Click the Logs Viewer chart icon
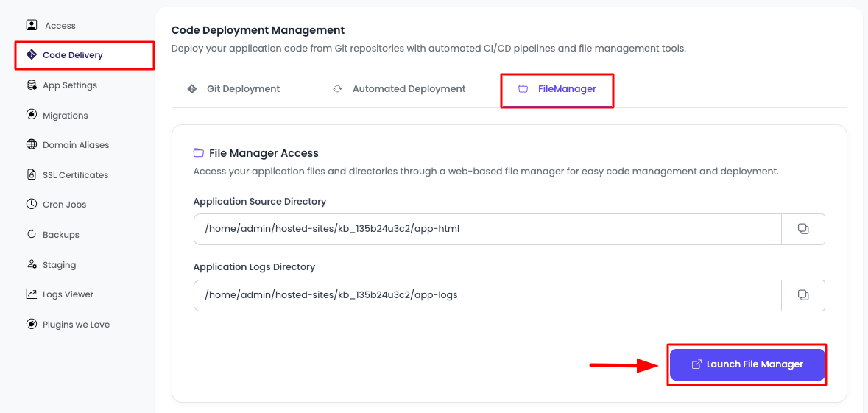The height and width of the screenshot is (413, 868). pos(32,294)
